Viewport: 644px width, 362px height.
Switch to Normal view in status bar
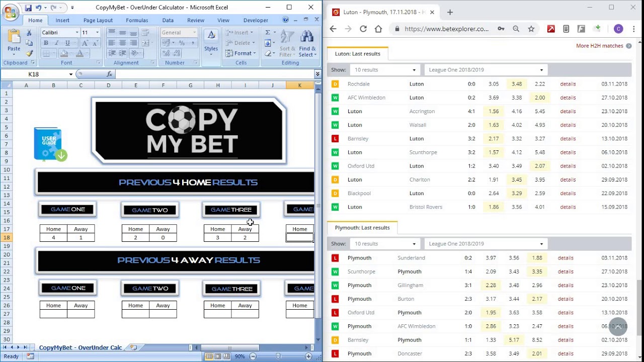(x=209, y=356)
